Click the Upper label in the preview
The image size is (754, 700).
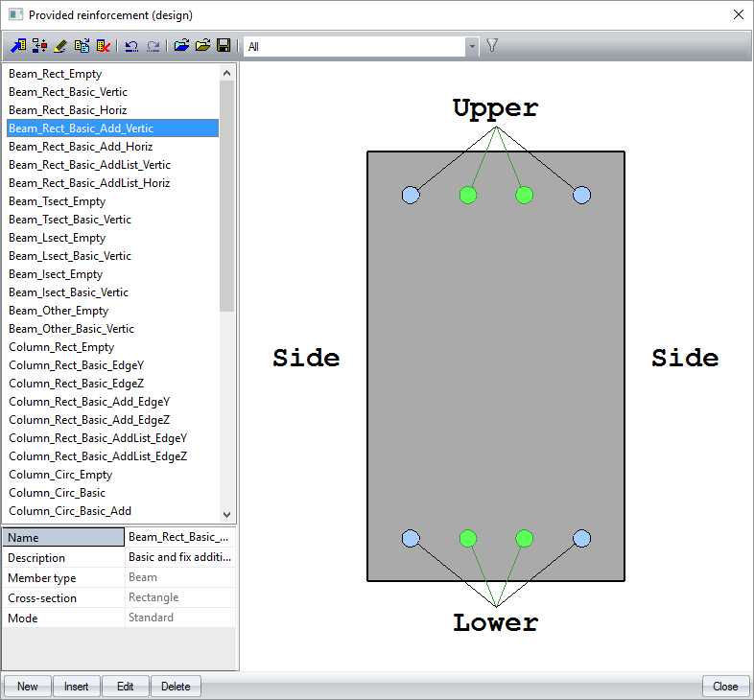pos(495,108)
